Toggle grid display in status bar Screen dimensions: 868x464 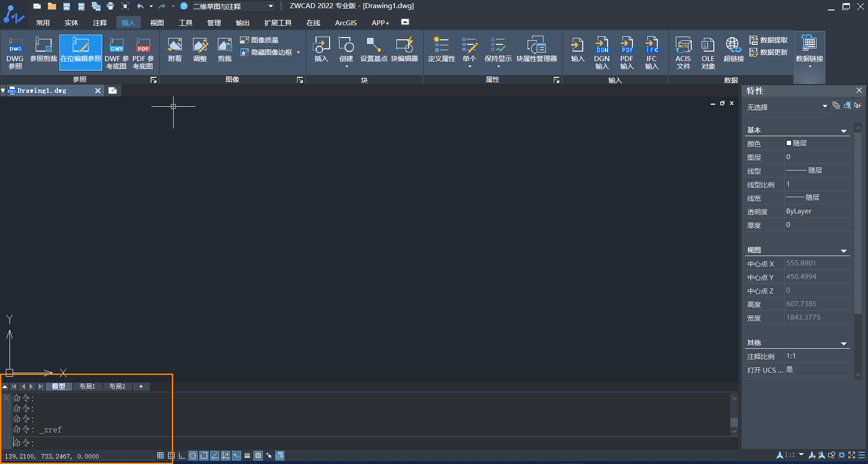tap(171, 455)
